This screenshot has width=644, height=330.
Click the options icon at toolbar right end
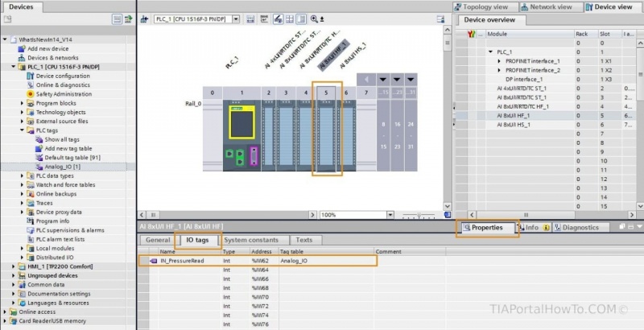tap(440, 19)
